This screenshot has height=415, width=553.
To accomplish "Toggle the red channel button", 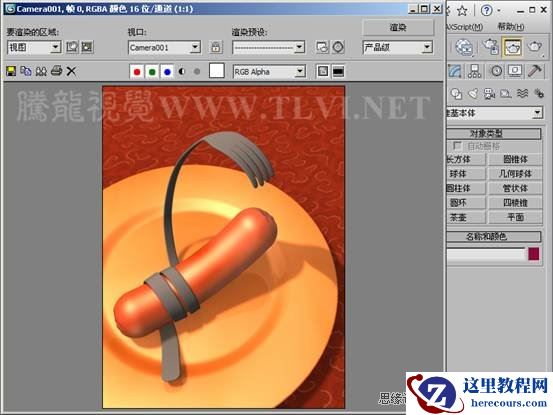I will click(137, 72).
